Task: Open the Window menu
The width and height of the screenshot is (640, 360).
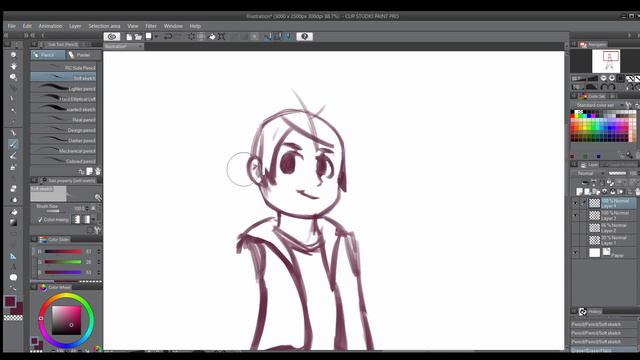Action: coord(173,26)
